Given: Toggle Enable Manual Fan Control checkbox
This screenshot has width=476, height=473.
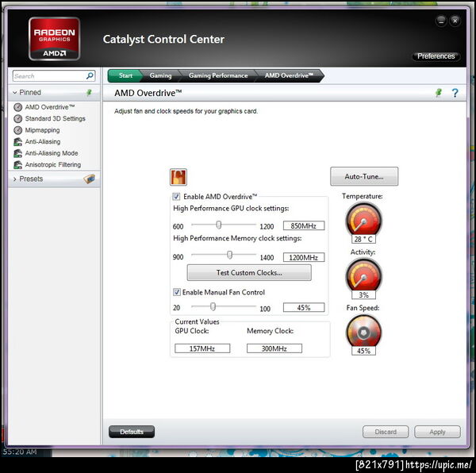Looking at the screenshot, I should [x=176, y=292].
